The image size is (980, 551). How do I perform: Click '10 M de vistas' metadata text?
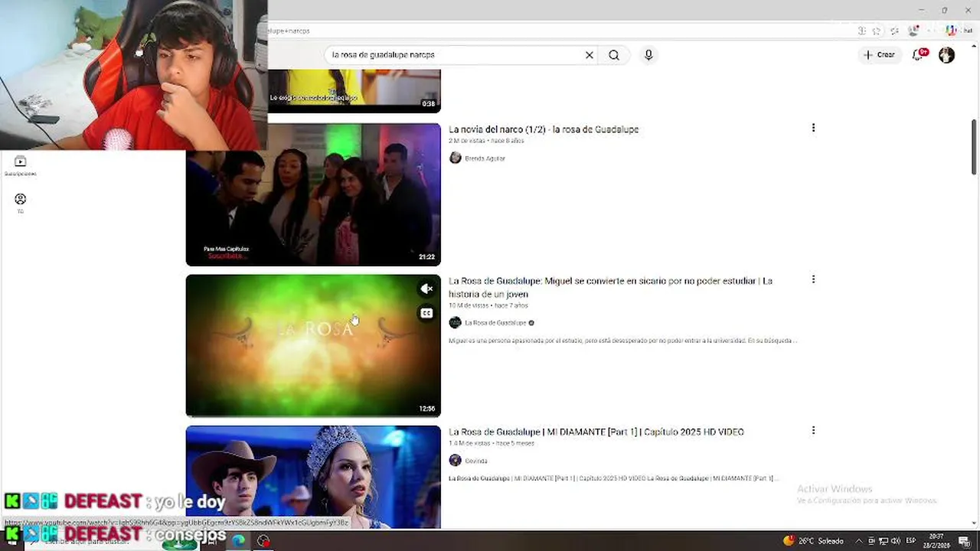469,305
